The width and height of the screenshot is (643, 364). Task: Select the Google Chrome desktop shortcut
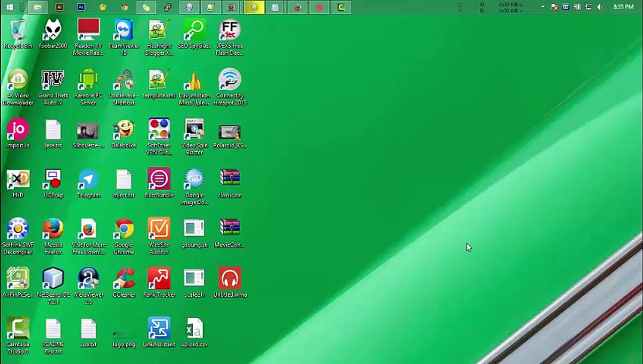(x=124, y=236)
